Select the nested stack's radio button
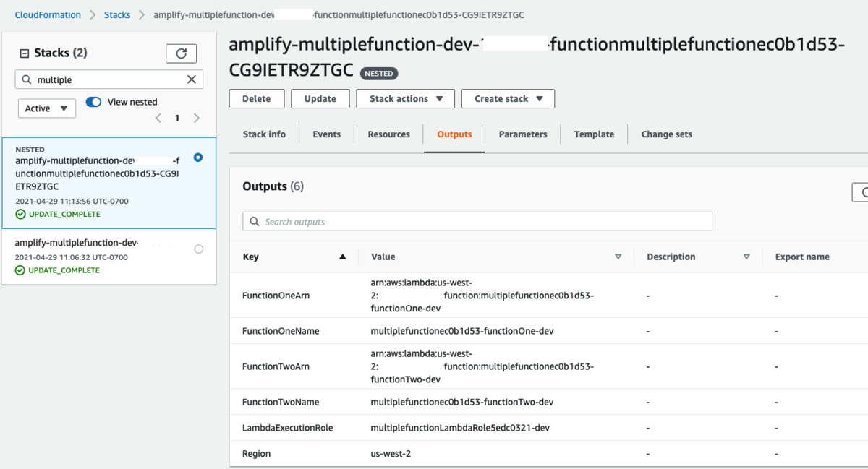Viewport: 868px width, 469px height. tap(197, 157)
